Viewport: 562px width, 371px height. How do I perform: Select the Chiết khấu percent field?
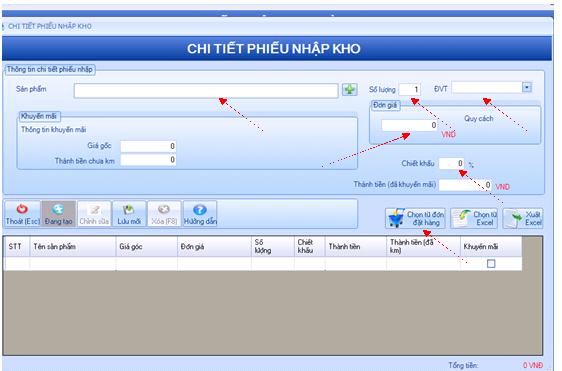[x=452, y=163]
